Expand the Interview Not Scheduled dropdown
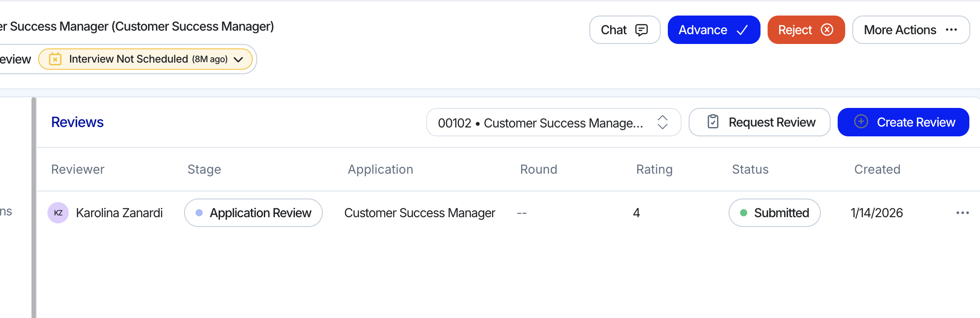Screen dimensions: 980x318 click(x=238, y=60)
